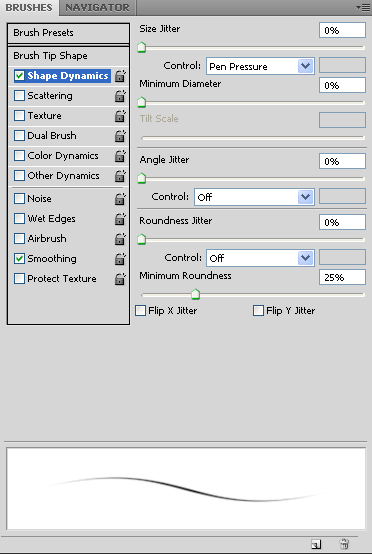The image size is (372, 554).
Task: Create a new brush with the page icon
Action: click(316, 544)
